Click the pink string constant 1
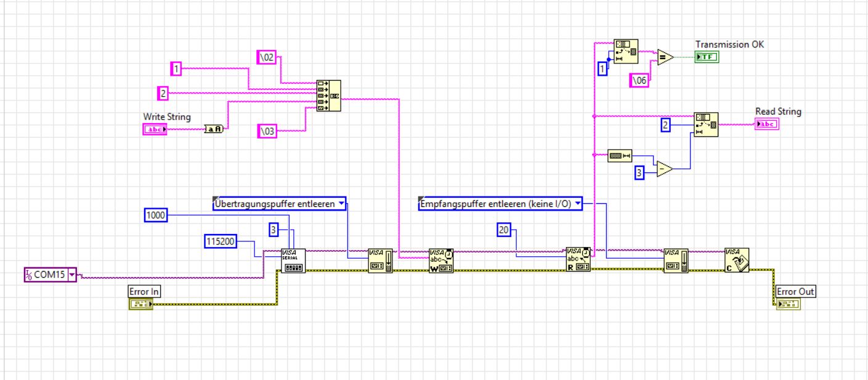This screenshot has height=380, width=868. [x=176, y=69]
